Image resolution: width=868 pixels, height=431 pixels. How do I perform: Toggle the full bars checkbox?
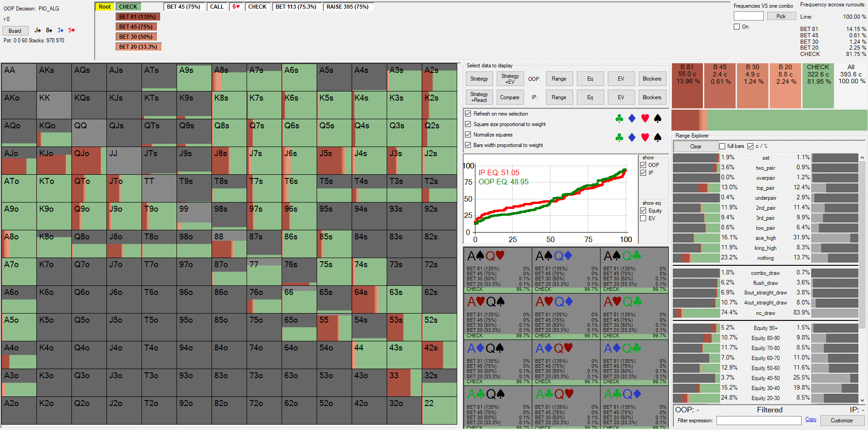pyautogui.click(x=722, y=146)
